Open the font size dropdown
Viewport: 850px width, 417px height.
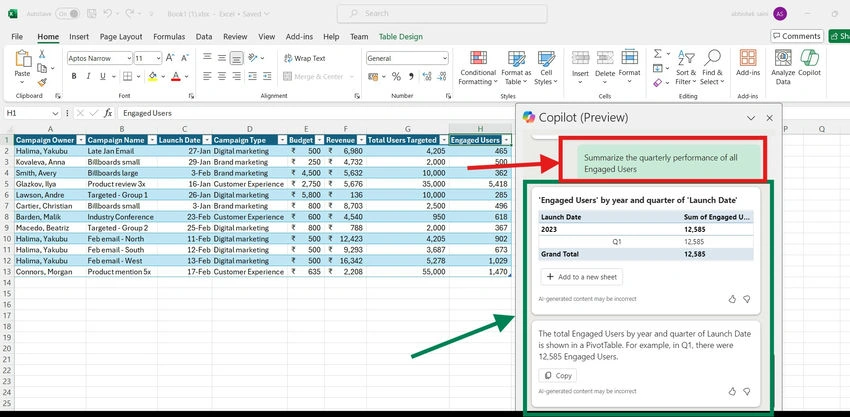158,58
